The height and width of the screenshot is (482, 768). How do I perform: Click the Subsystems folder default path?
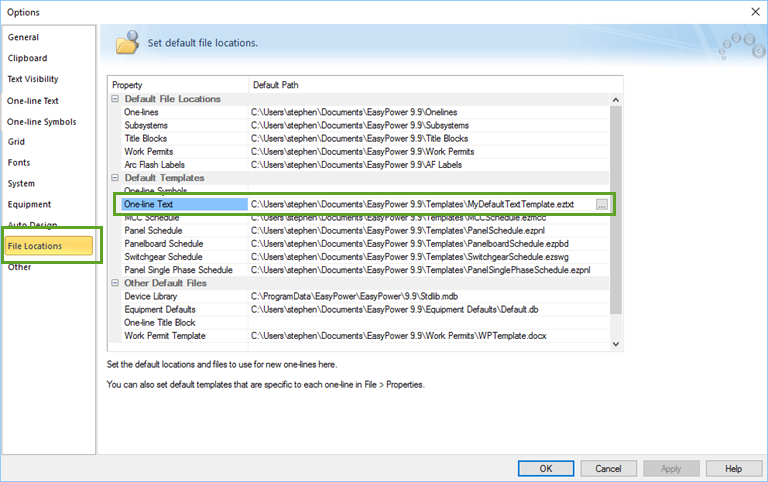click(360, 125)
